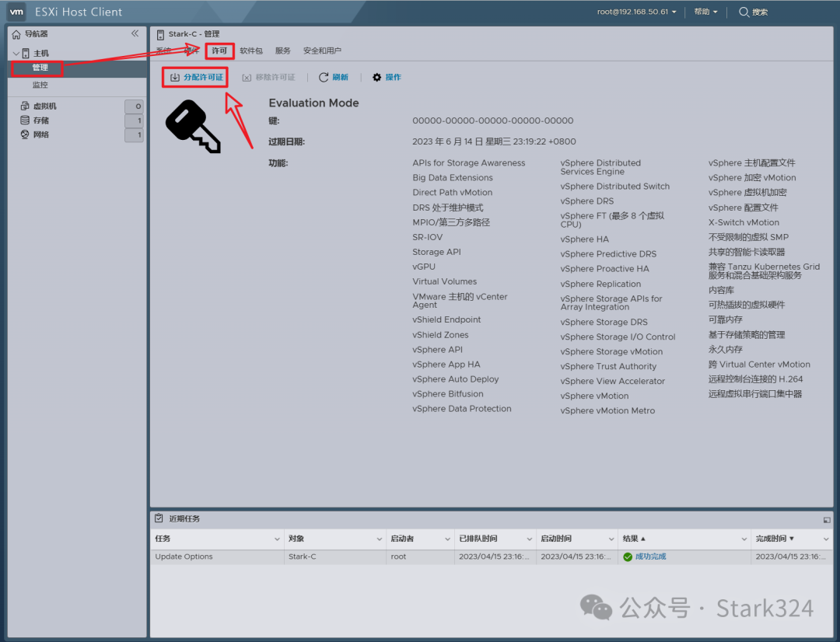Click the large license key icon
The height and width of the screenshot is (642, 840).
click(194, 127)
